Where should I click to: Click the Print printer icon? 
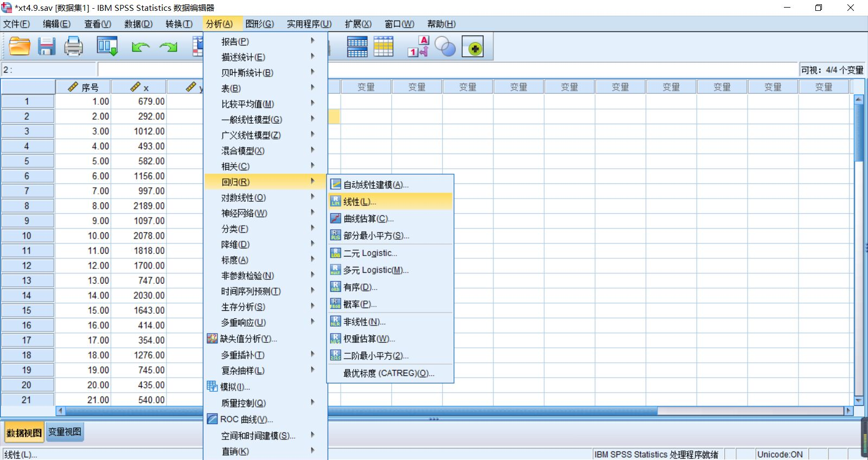click(73, 47)
